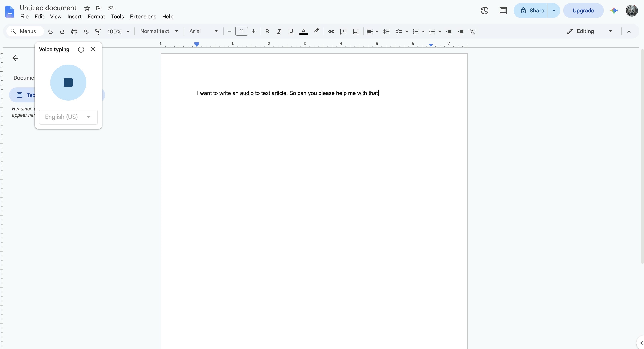
Task: Open the Help menu
Action: 168,17
